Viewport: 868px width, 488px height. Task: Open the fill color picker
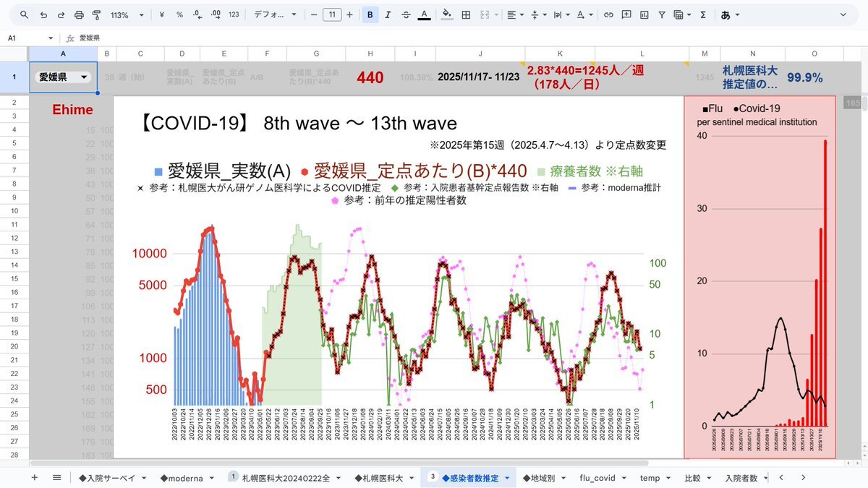click(x=446, y=14)
